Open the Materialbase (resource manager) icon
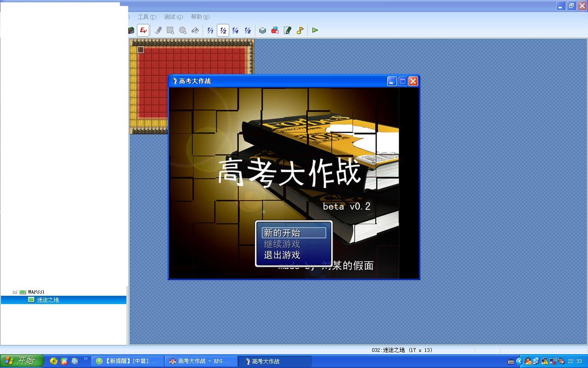Image resolution: width=588 pixels, height=368 pixels. [275, 30]
